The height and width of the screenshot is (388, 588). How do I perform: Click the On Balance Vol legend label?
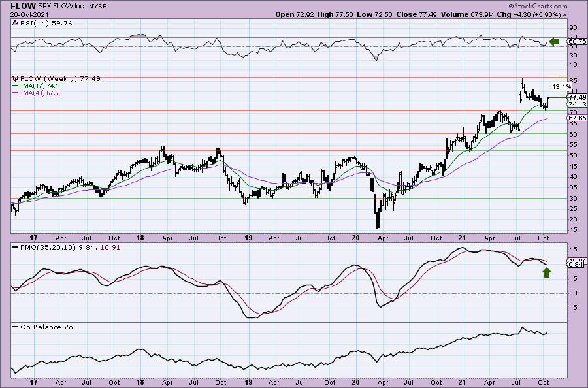pyautogui.click(x=48, y=327)
